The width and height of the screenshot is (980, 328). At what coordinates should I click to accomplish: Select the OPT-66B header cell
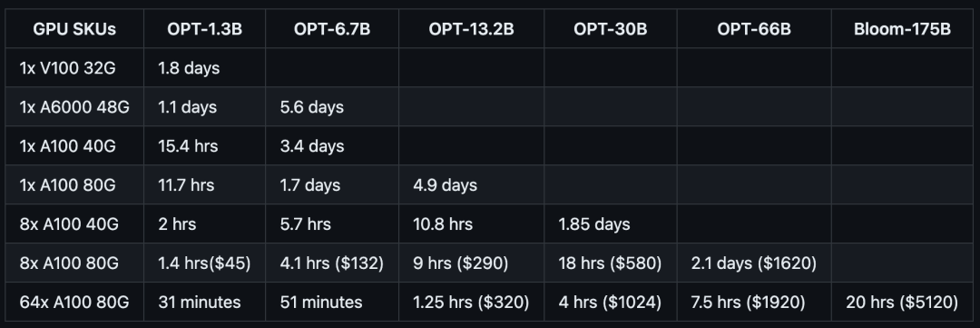754,29
